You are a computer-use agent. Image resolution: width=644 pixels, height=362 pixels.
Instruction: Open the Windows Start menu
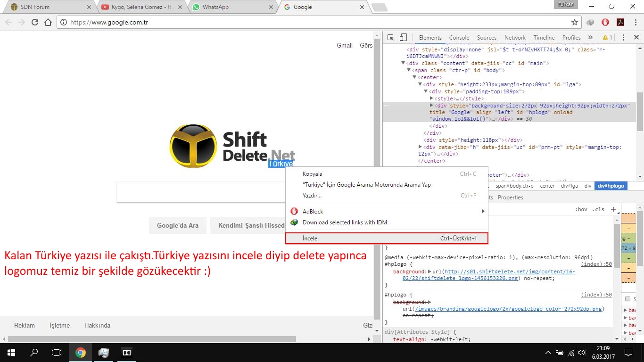tap(11, 353)
